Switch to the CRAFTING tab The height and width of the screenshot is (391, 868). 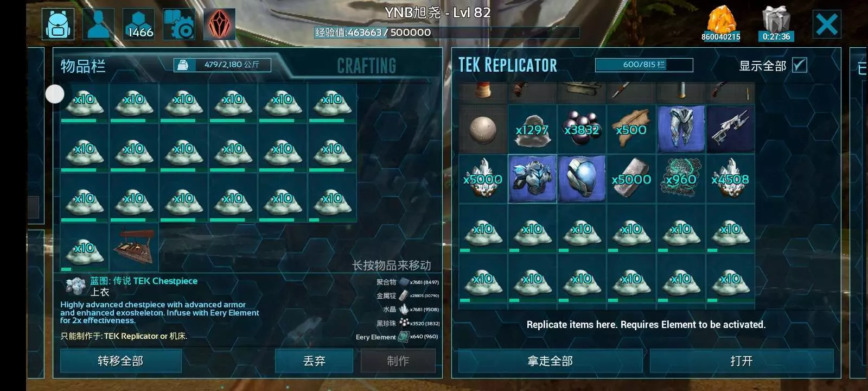pyautogui.click(x=367, y=66)
